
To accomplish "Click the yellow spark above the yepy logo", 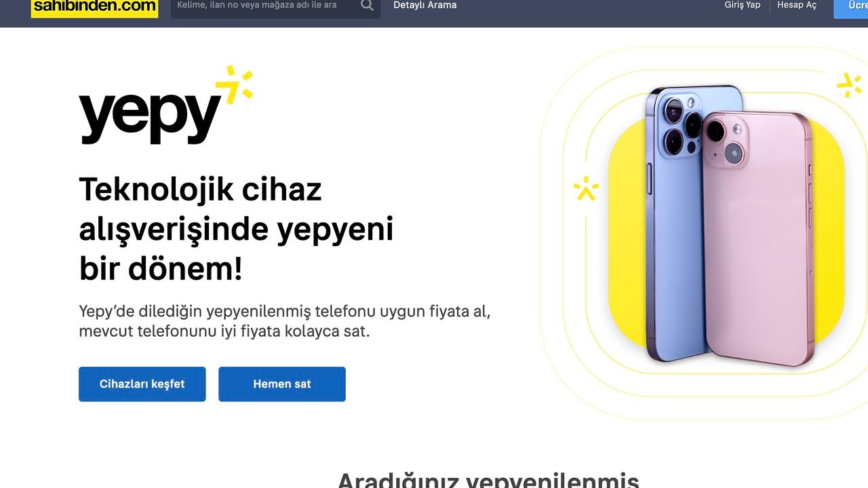I will 235,83.
